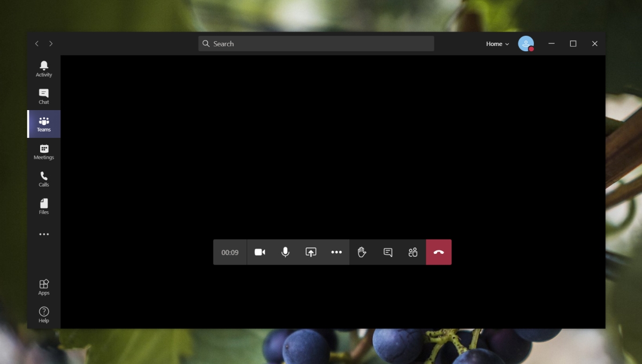The height and width of the screenshot is (364, 642).
Task: Click into the Search box
Action: click(x=316, y=44)
